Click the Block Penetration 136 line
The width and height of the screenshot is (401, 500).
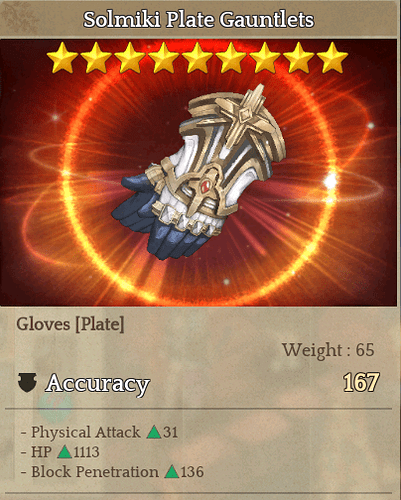pos(112,472)
